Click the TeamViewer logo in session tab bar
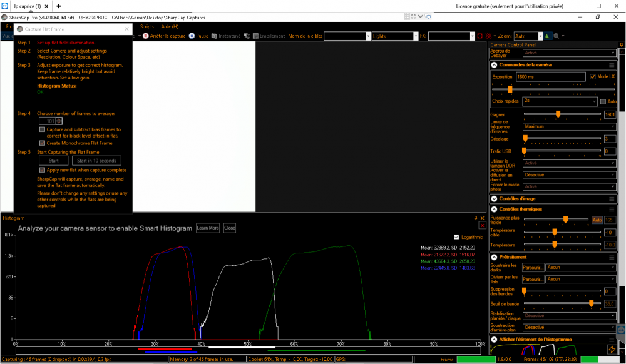The image size is (626, 364). click(5, 6)
